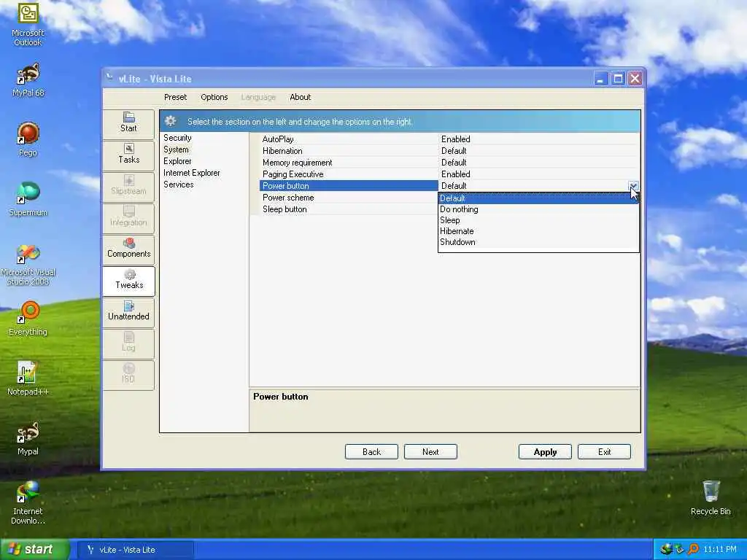The image size is (747, 560).
Task: Click the Apply button
Action: (x=545, y=452)
